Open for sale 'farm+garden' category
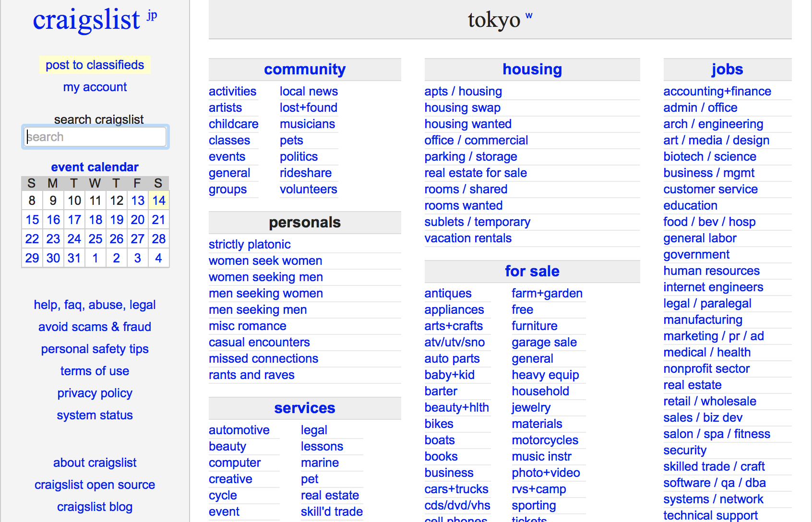The width and height of the screenshot is (812, 522). point(547,293)
